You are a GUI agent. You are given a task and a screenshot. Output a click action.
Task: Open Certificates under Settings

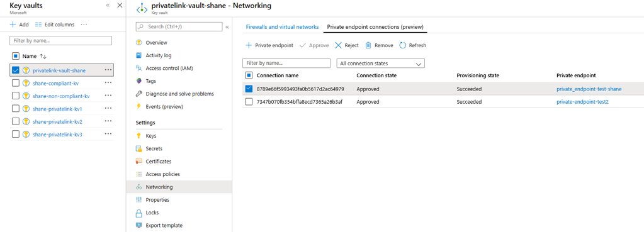(x=158, y=162)
